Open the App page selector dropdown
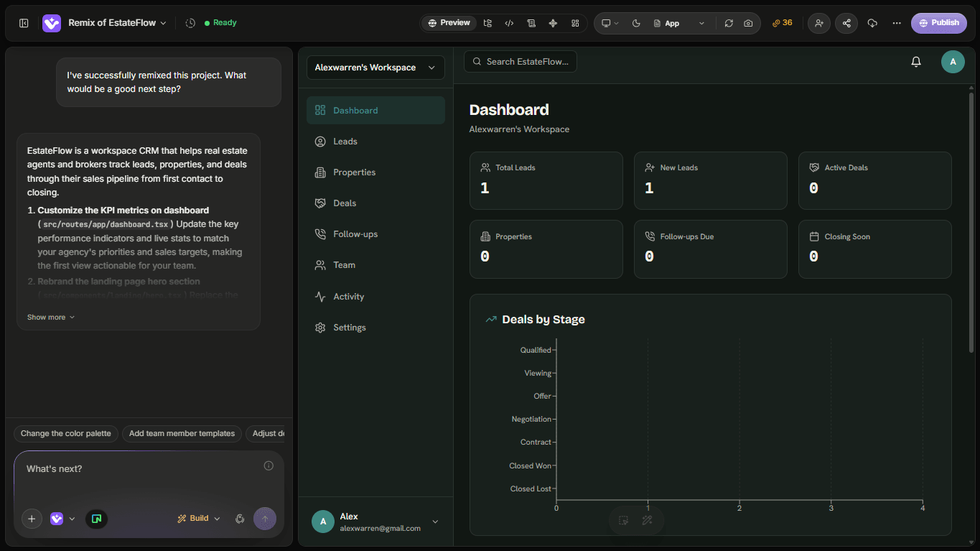980x551 pixels. [679, 23]
